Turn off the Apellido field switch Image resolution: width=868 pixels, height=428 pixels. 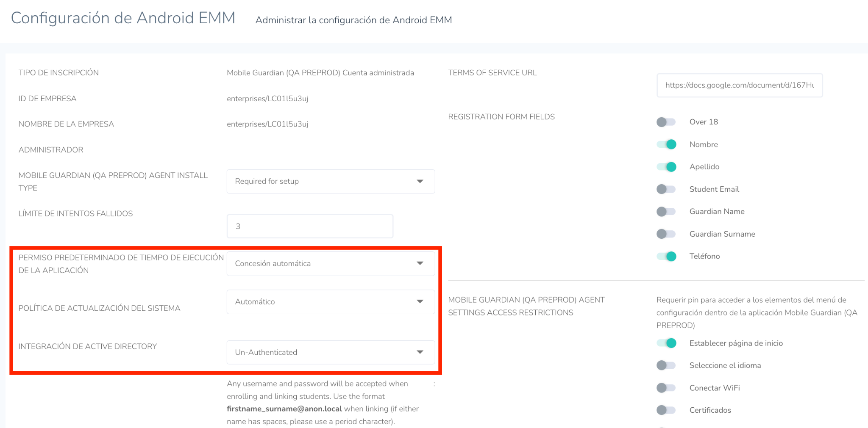click(x=666, y=167)
